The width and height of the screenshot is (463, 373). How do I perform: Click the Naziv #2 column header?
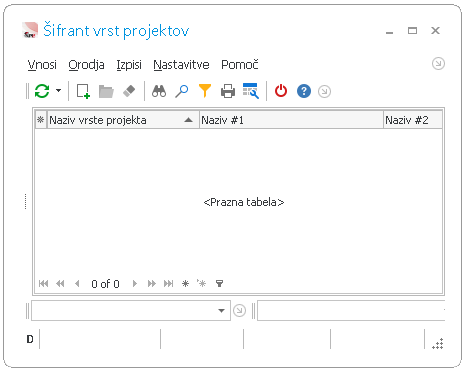point(413,120)
